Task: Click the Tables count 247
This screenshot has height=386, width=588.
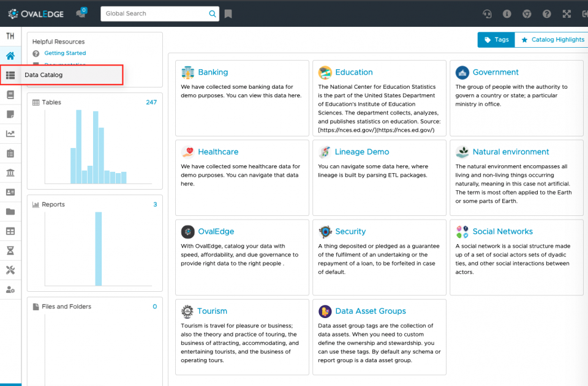Action: 151,102
